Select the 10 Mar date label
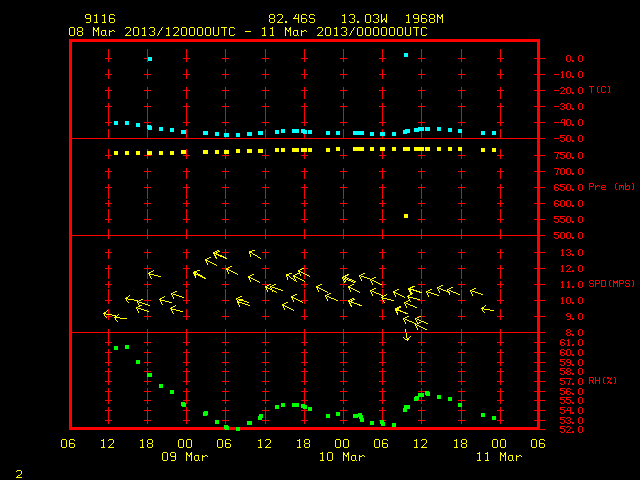640x480 pixels. tap(342, 457)
